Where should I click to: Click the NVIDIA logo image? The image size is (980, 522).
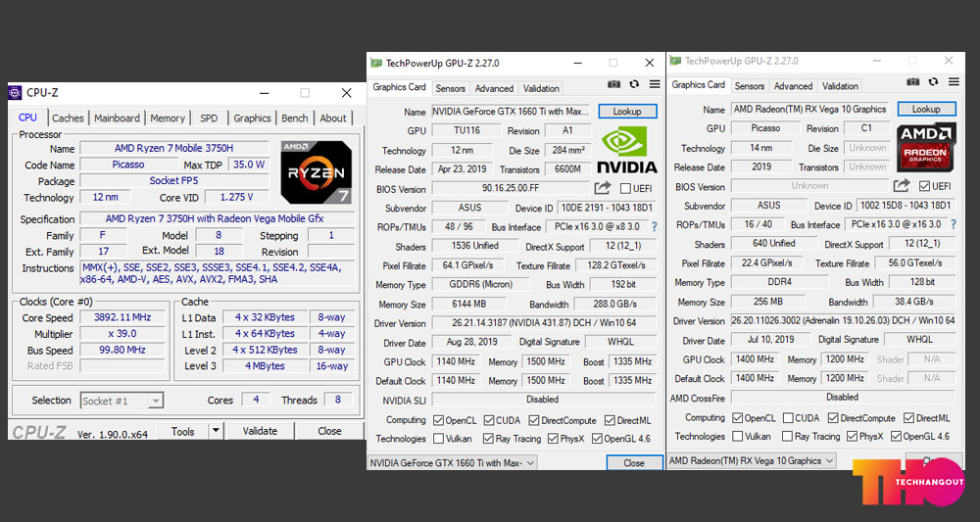pyautogui.click(x=627, y=151)
